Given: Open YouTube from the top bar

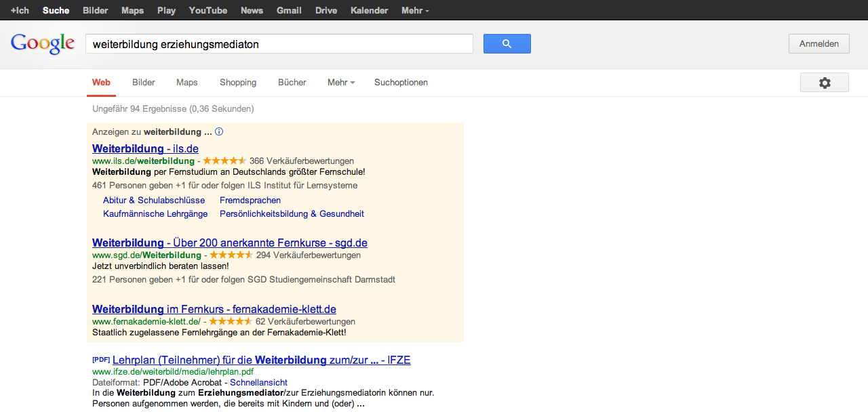Looking at the screenshot, I should coord(208,11).
